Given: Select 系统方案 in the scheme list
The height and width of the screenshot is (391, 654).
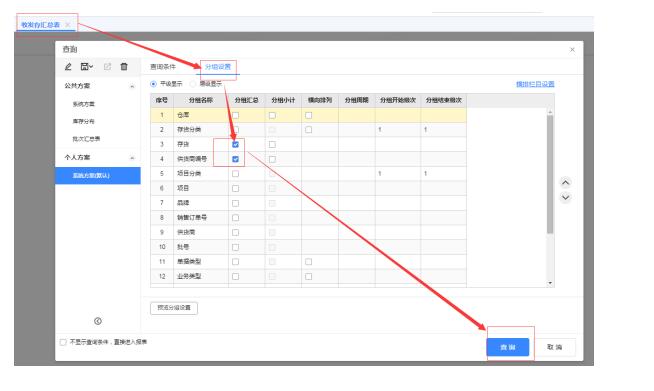Looking at the screenshot, I should pyautogui.click(x=84, y=104).
